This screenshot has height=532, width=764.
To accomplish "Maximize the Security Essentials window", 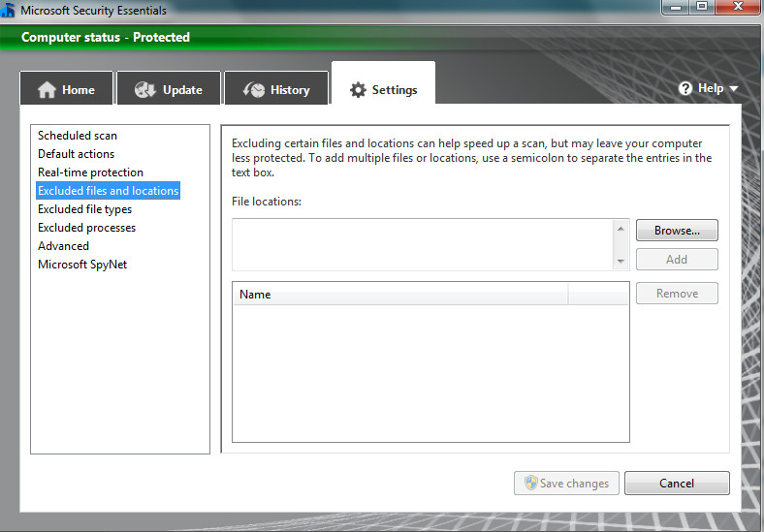I will (x=702, y=7).
